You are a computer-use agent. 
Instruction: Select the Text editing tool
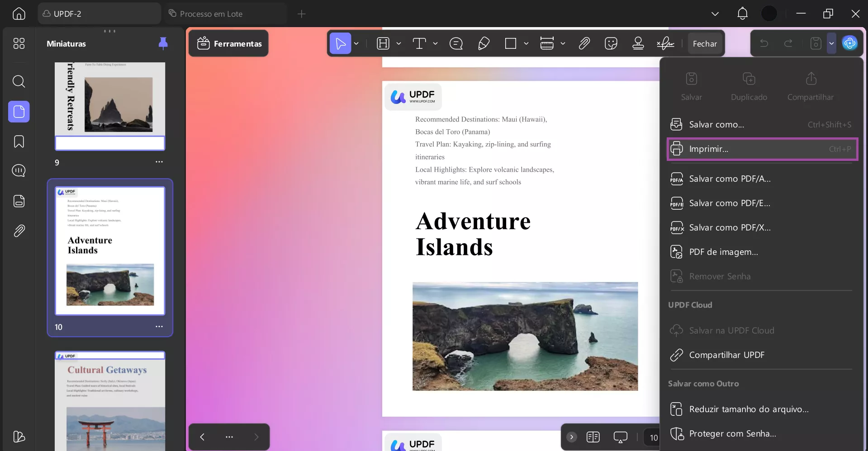coord(420,43)
